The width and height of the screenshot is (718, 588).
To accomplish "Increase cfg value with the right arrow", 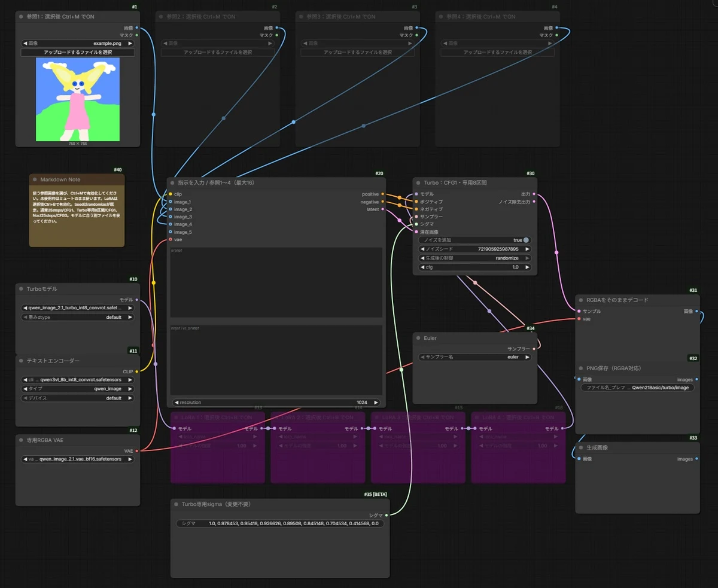I will (x=527, y=267).
